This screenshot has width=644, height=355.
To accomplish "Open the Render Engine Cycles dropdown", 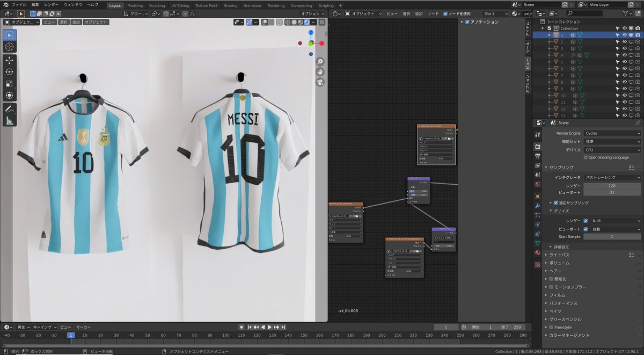I will point(612,133).
